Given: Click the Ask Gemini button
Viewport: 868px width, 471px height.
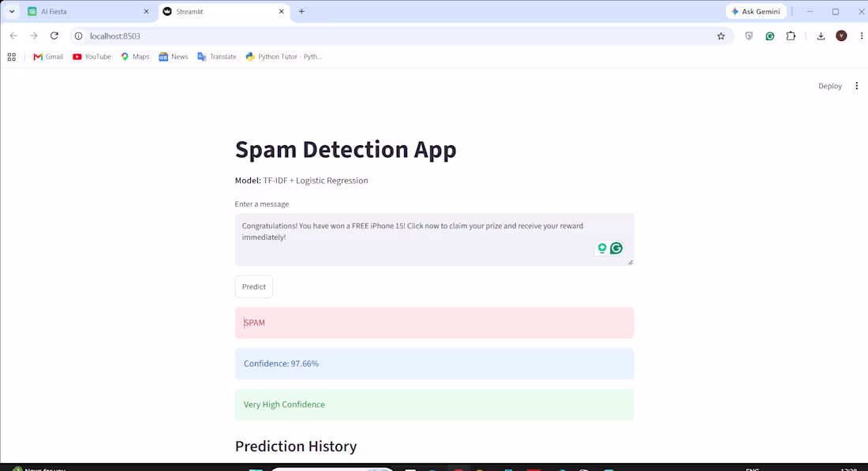Looking at the screenshot, I should [756, 11].
